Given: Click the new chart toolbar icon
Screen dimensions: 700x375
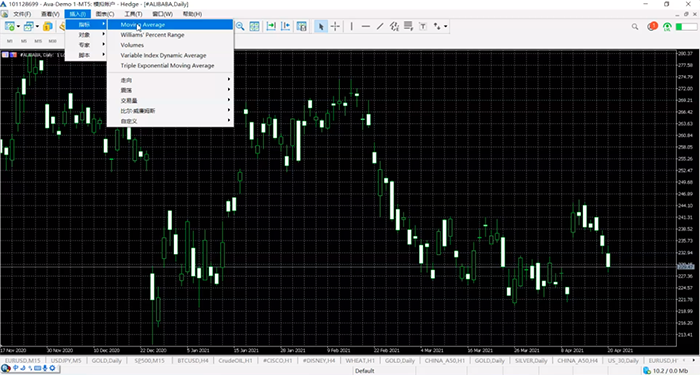Looking at the screenshot, I should click(x=9, y=27).
